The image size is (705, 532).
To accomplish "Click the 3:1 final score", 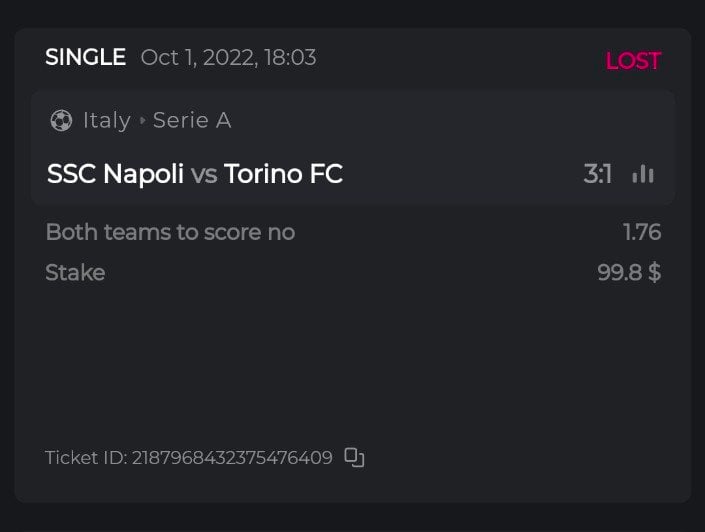I will pyautogui.click(x=597, y=175).
